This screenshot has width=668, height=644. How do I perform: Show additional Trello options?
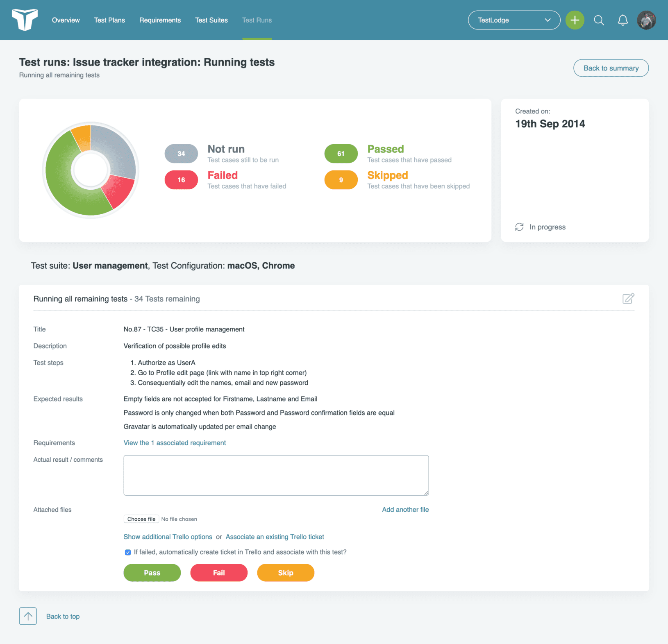[x=168, y=537]
